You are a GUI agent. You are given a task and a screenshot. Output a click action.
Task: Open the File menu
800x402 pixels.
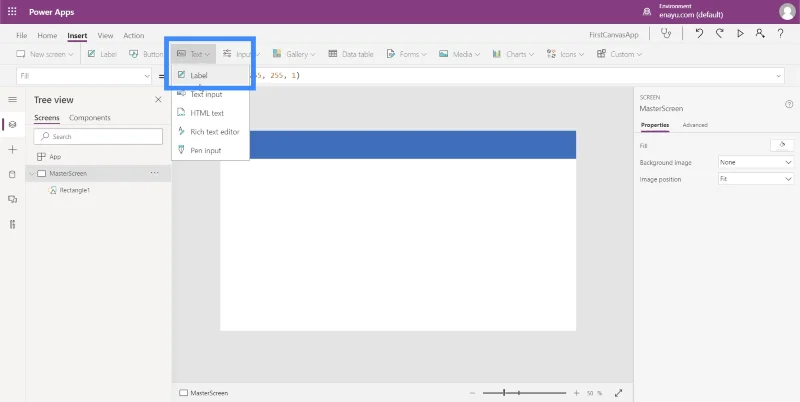click(x=21, y=36)
